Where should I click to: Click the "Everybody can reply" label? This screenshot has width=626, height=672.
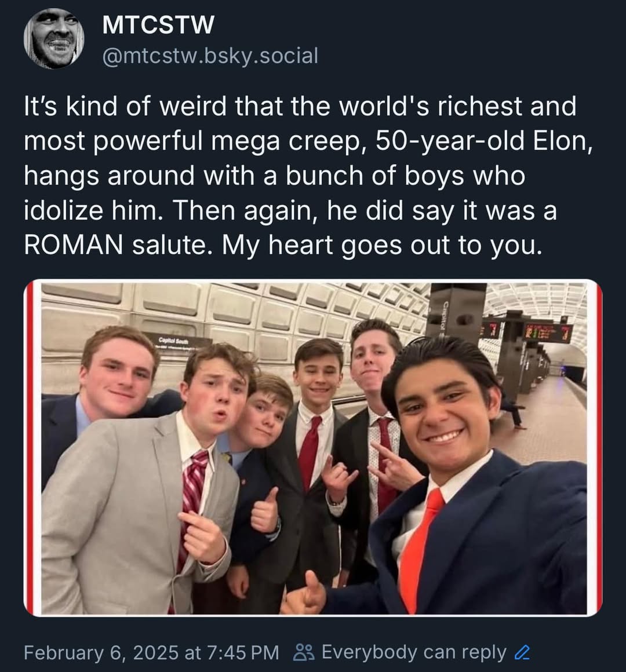(414, 652)
